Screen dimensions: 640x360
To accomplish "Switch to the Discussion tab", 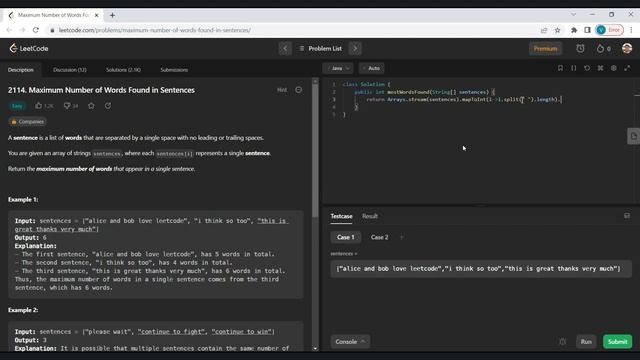I will pos(70,70).
